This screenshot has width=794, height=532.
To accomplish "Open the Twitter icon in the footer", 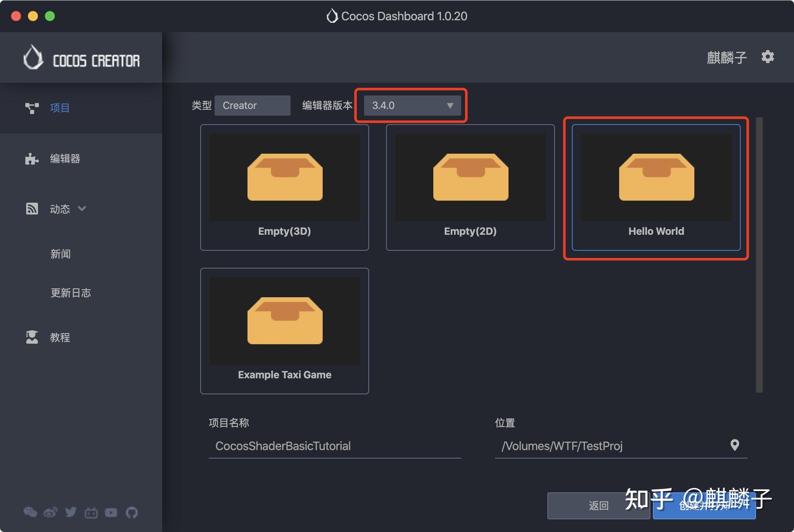I will pos(71,512).
